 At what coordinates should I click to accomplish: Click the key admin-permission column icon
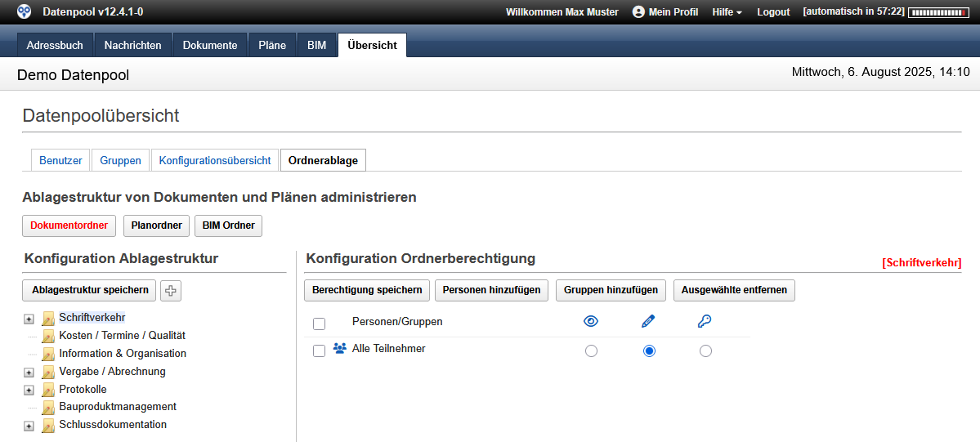[705, 322]
